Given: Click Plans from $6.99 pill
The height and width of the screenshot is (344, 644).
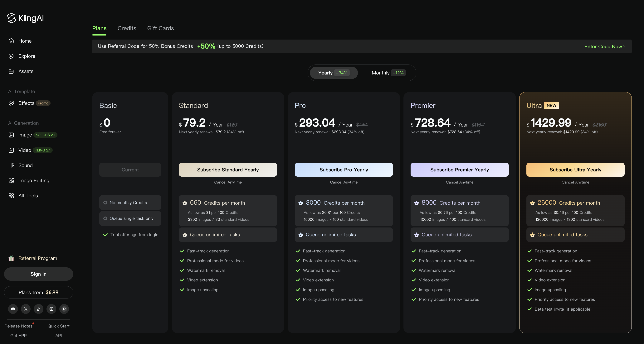Looking at the screenshot, I should 38,292.
